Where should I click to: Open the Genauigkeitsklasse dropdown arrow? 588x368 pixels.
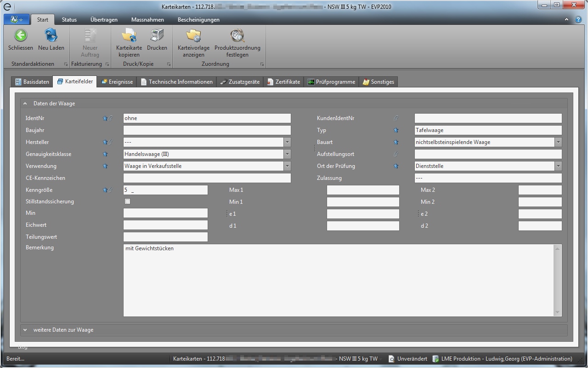pyautogui.click(x=287, y=154)
